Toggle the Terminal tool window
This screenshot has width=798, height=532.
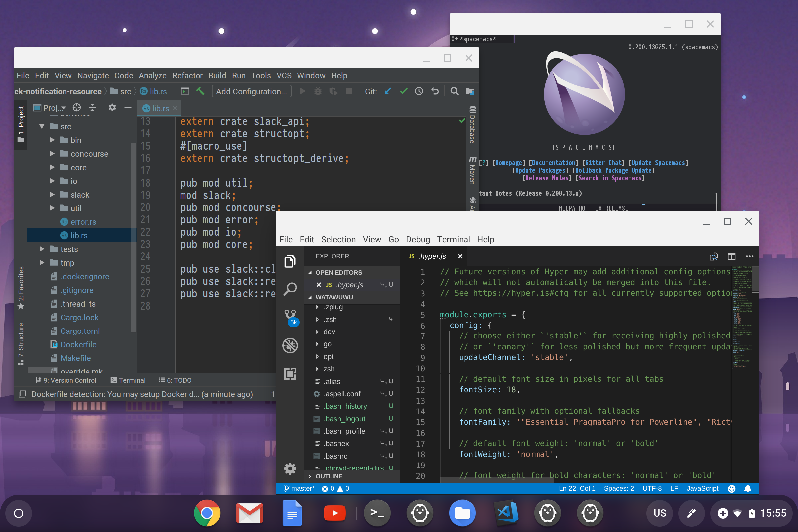[128, 380]
